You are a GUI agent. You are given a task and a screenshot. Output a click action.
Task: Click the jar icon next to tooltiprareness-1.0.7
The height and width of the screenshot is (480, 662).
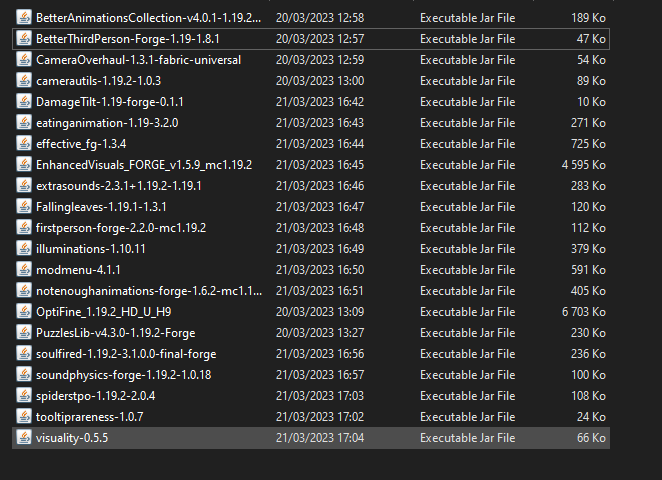pyautogui.click(x=24, y=416)
